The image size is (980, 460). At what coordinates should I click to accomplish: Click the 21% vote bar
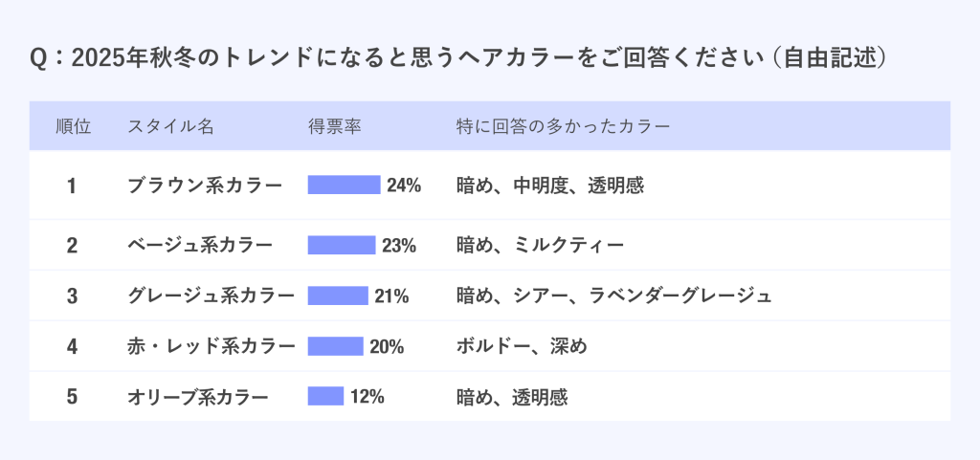click(x=338, y=296)
